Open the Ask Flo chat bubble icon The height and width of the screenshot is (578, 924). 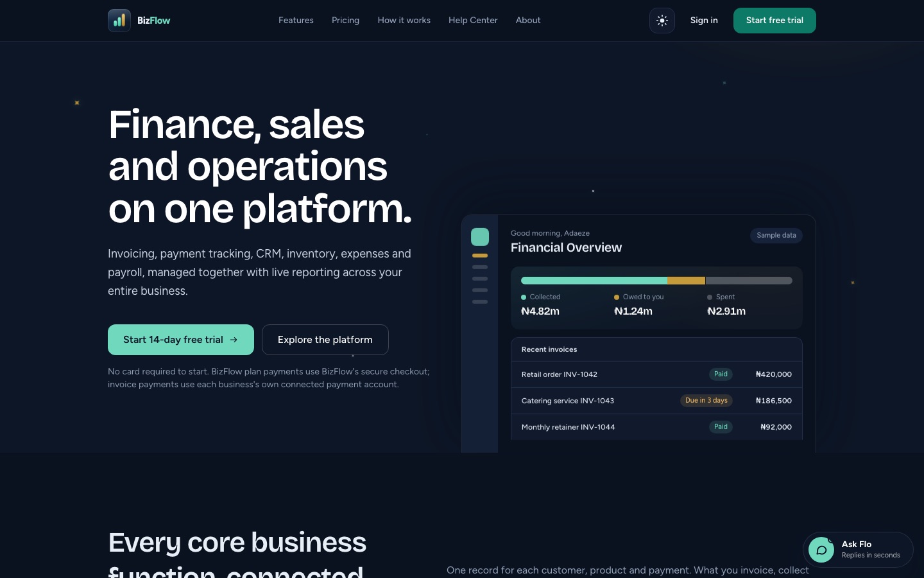[x=821, y=550]
